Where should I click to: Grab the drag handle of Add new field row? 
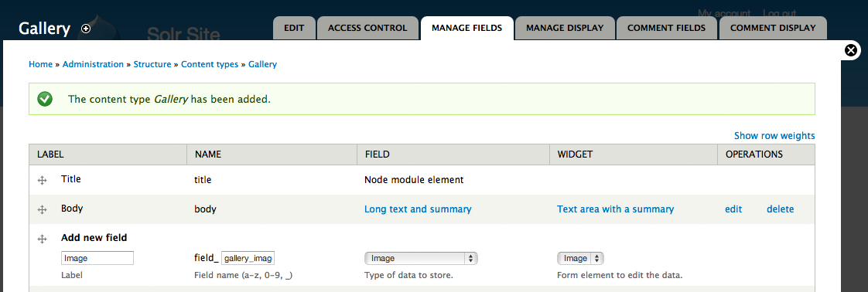coord(42,239)
